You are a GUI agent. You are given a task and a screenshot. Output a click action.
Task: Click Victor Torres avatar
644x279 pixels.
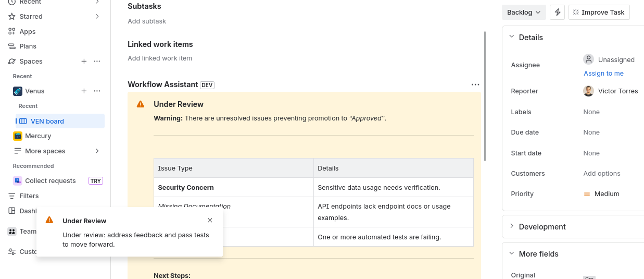coord(588,91)
